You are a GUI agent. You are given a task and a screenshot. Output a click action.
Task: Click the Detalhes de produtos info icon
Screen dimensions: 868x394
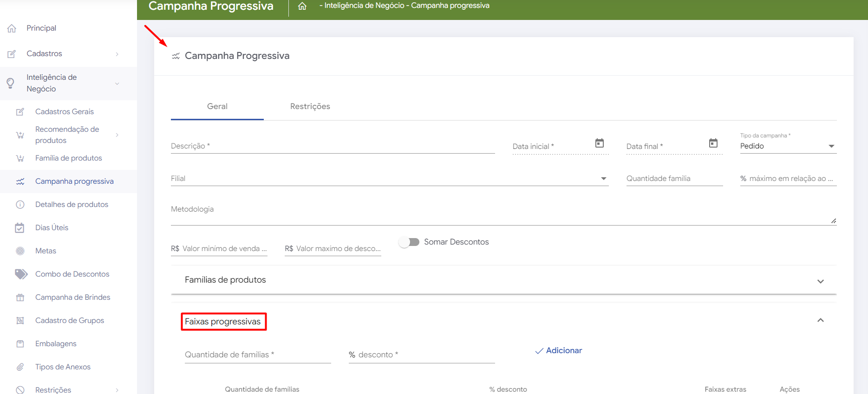(20, 205)
